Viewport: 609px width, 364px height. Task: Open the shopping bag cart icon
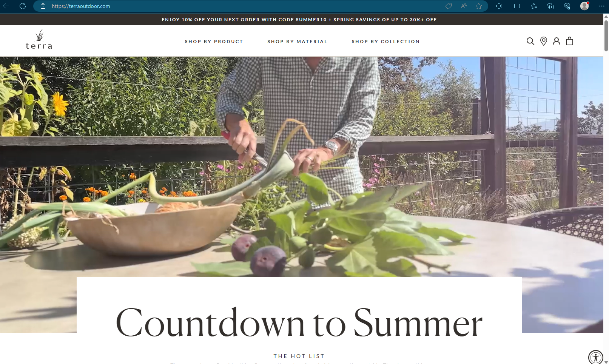pos(570,41)
